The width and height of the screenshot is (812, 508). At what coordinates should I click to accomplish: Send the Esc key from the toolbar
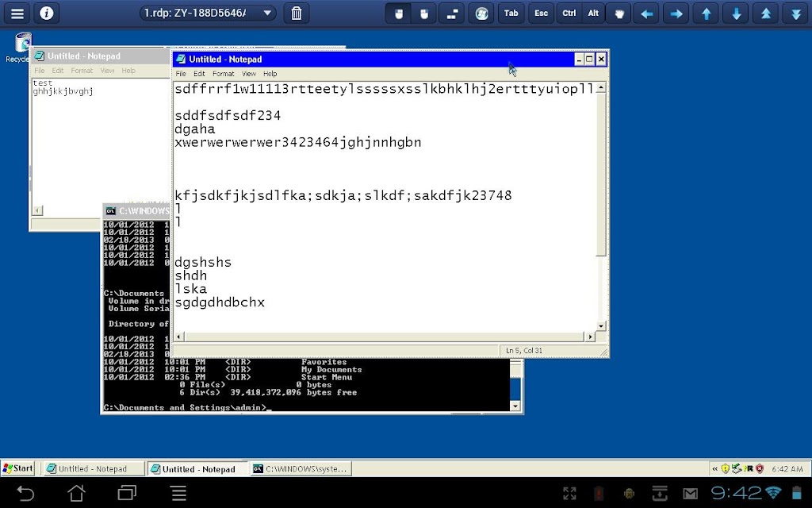[x=541, y=13]
